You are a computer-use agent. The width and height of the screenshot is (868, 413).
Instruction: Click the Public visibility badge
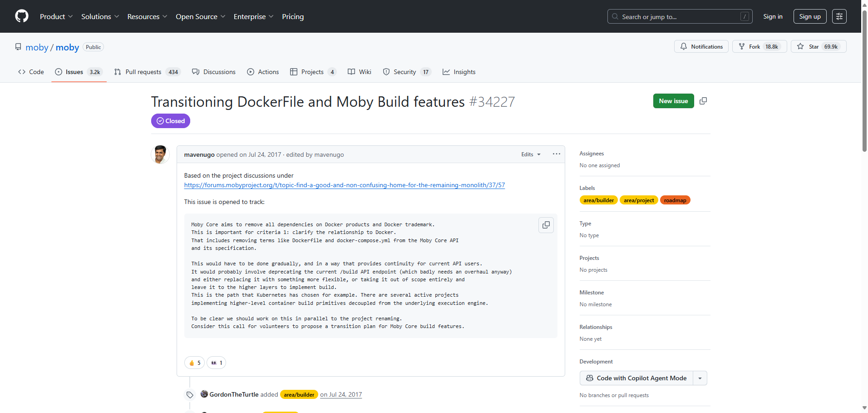(x=94, y=47)
